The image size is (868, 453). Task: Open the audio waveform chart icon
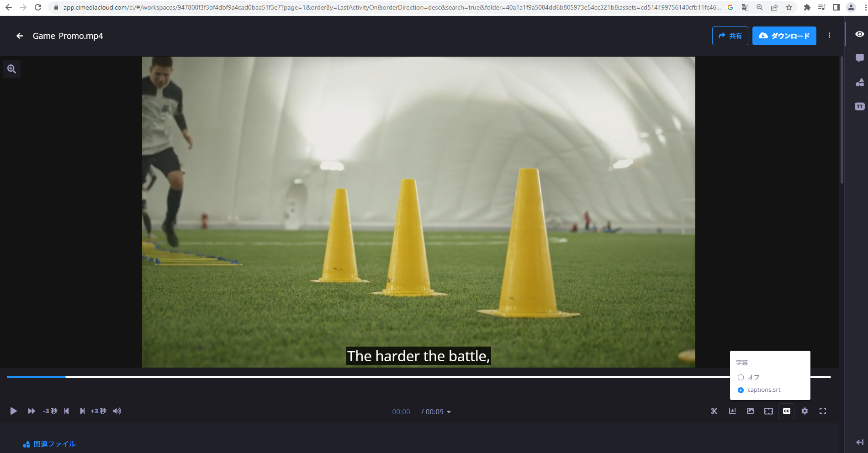[x=732, y=411]
